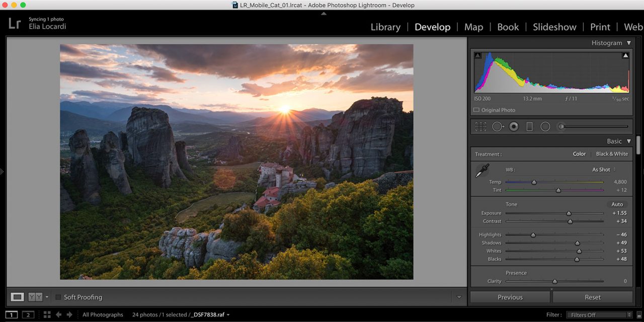Open the Slideshow module
This screenshot has width=644, height=322.
(x=554, y=27)
